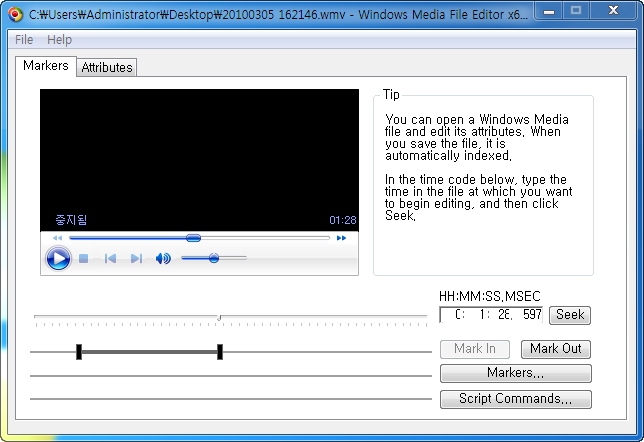The image size is (644, 442).
Task: Click the Mark Out button
Action: [x=556, y=349]
